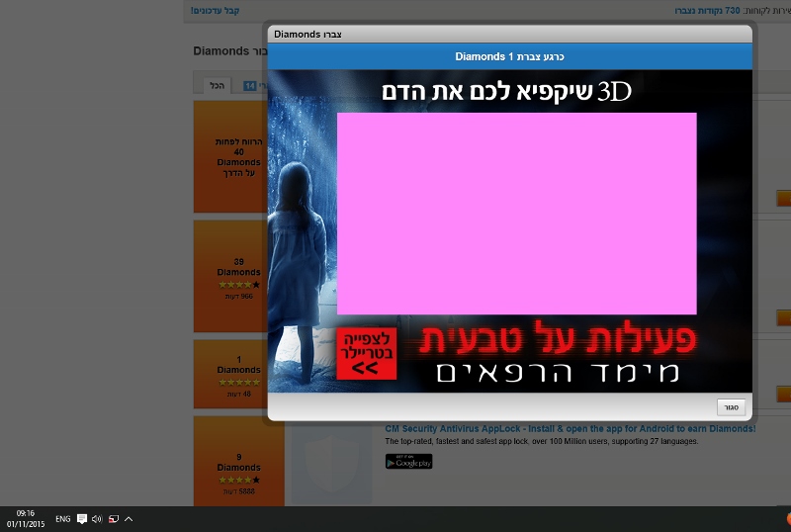Click the red watch-trailer button in the ad
The height and width of the screenshot is (532, 791).
(x=367, y=354)
